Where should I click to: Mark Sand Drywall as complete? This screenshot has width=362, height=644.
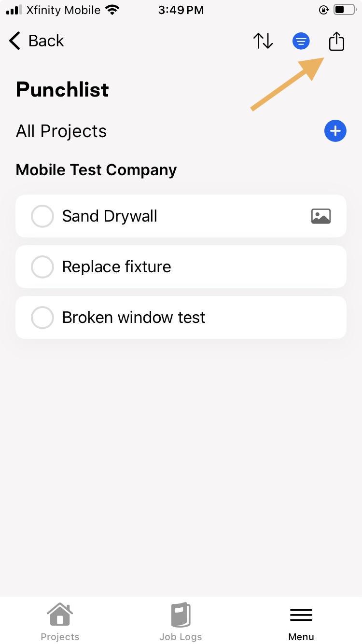point(42,216)
